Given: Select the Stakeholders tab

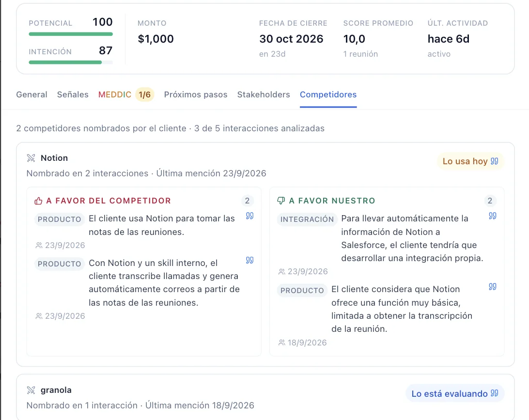Looking at the screenshot, I should pyautogui.click(x=264, y=94).
